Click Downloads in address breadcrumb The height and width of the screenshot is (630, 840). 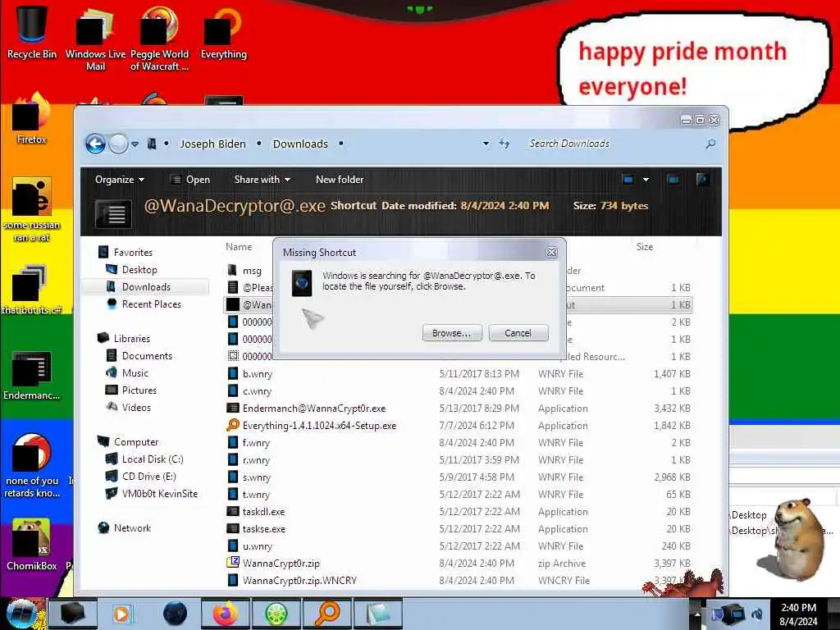[x=300, y=144]
